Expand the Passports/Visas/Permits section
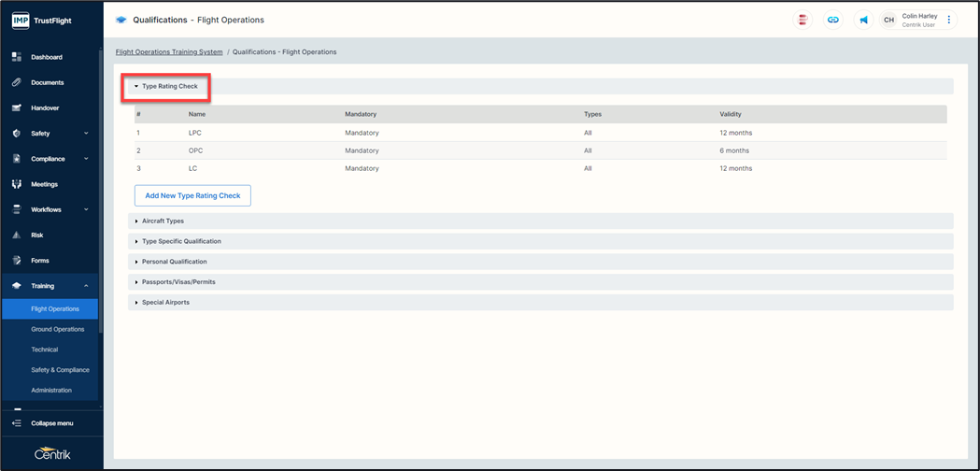The width and height of the screenshot is (980, 471). pyautogui.click(x=178, y=282)
